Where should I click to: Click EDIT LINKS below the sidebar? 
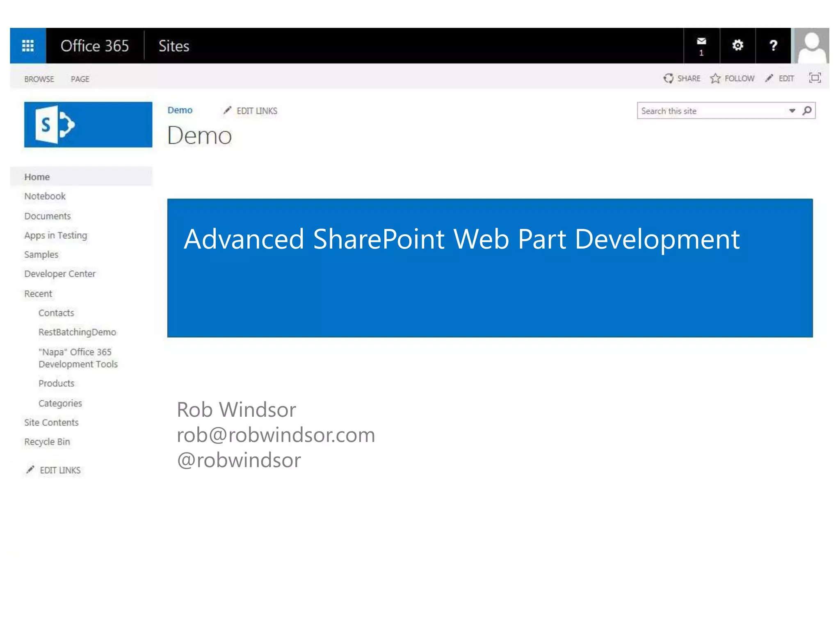pos(54,470)
